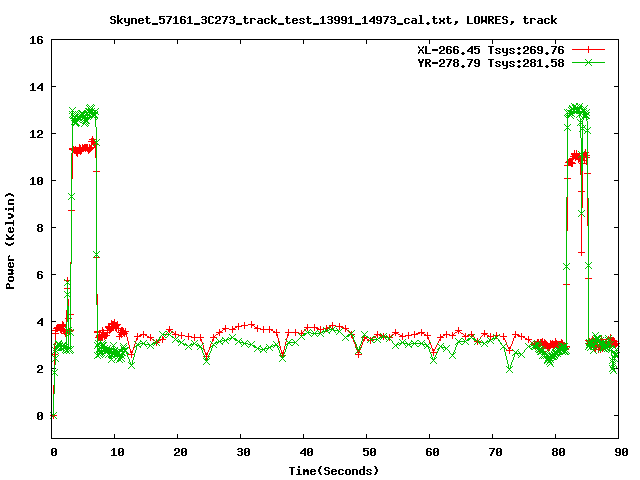The height and width of the screenshot is (480, 640).
Task: Click y-axis tick label 16
Action: 36,40
